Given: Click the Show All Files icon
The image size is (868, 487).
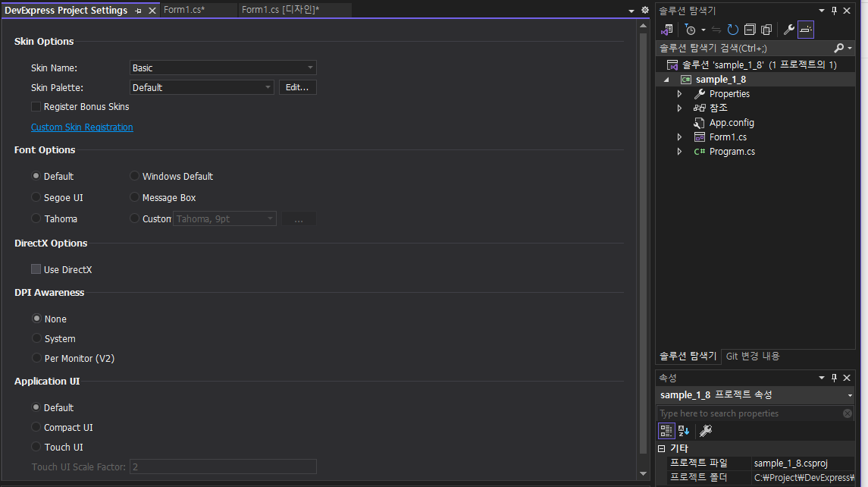Looking at the screenshot, I should (766, 30).
